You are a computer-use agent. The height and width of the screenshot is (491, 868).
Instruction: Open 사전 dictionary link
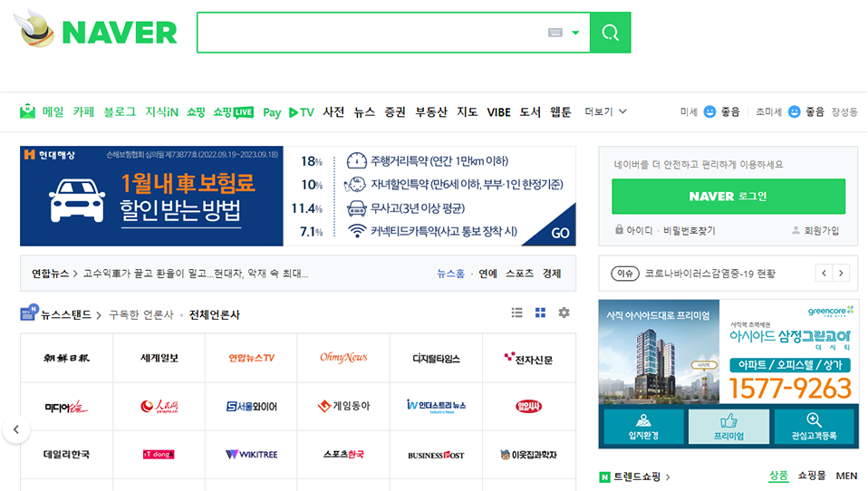pos(333,111)
